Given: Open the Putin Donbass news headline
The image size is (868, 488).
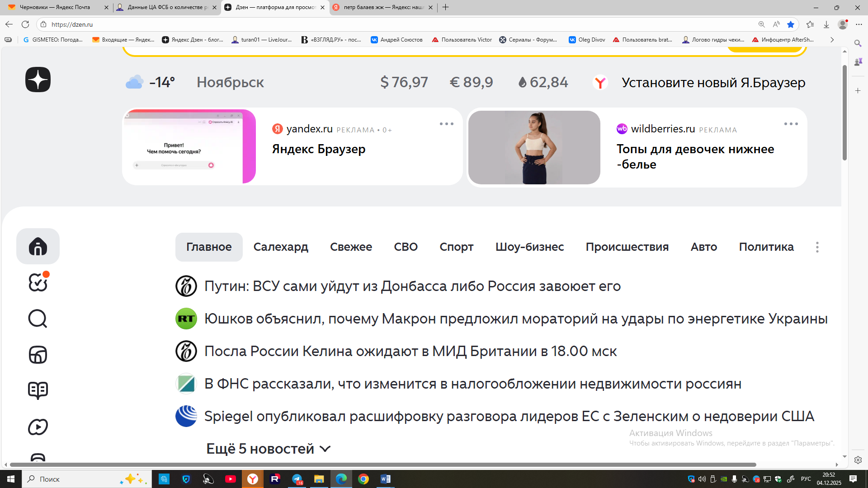Looking at the screenshot, I should (x=412, y=286).
